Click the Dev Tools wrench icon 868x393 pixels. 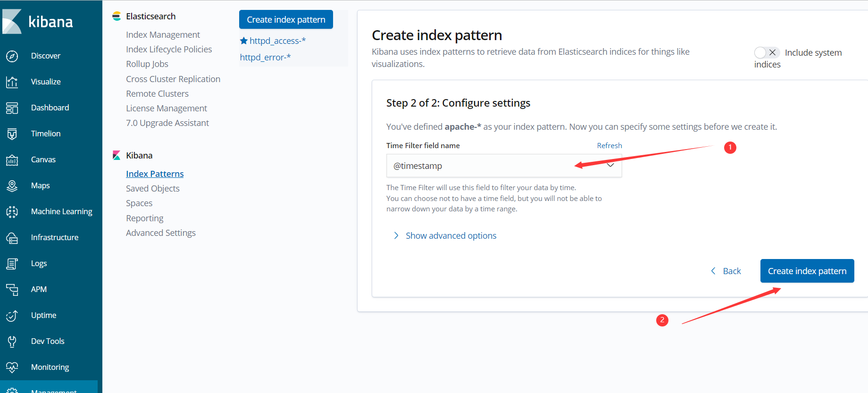(12, 341)
